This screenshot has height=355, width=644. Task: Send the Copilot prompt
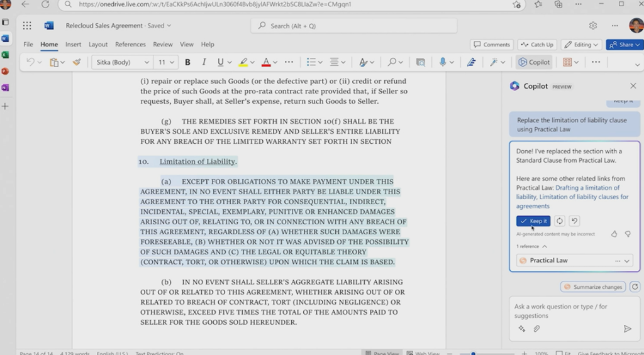point(627,329)
